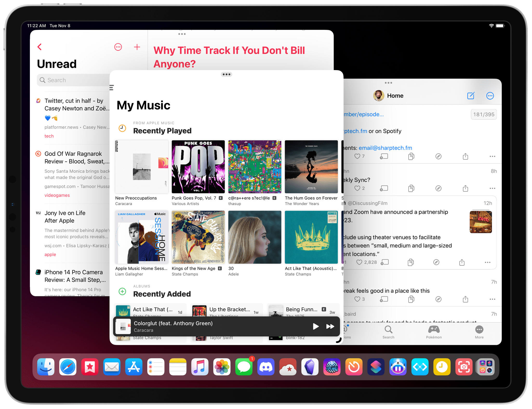Open App Store from the dock
Viewport: 532px width, 409px height.
coord(134,367)
